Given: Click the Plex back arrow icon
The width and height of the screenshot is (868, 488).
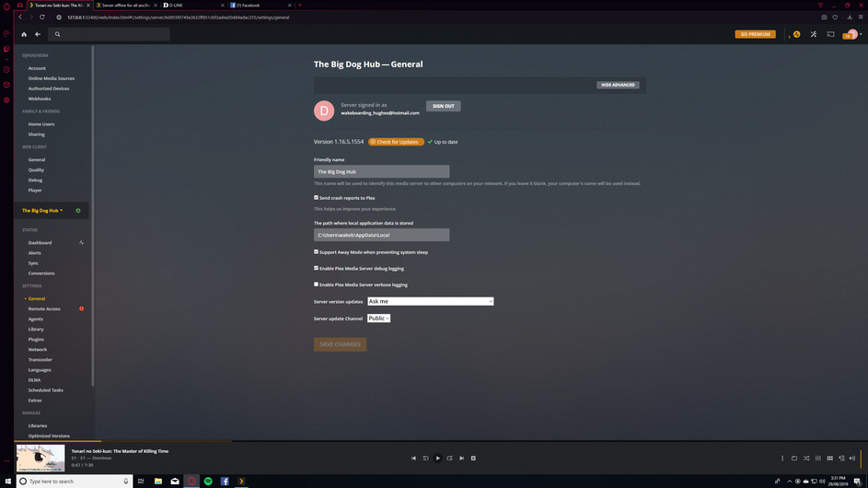Looking at the screenshot, I should point(38,34).
